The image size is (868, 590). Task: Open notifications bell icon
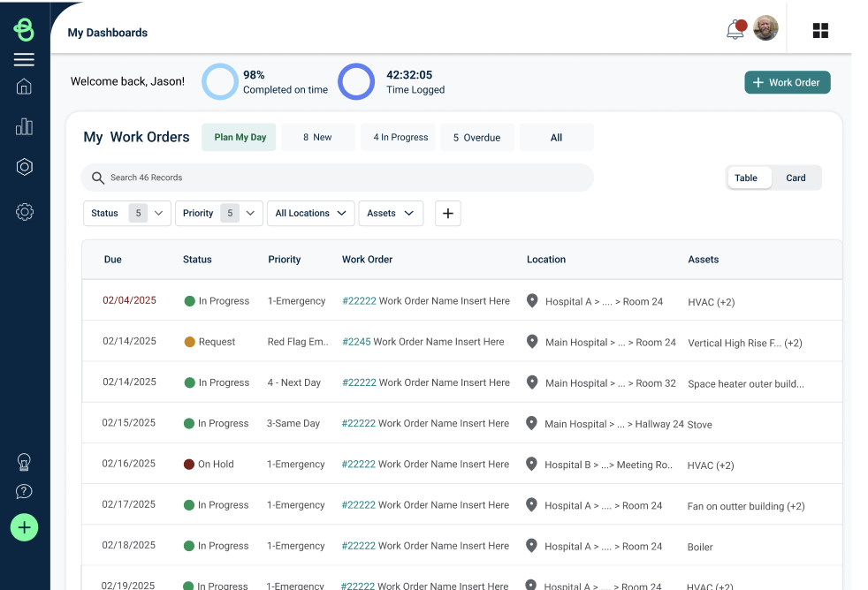735,29
